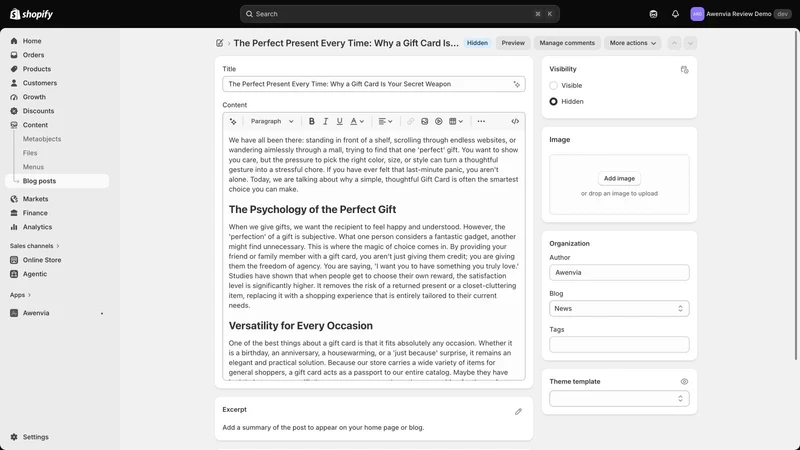Open Menus under Content
Image resolution: width=800 pixels, height=450 pixels.
[x=33, y=167]
